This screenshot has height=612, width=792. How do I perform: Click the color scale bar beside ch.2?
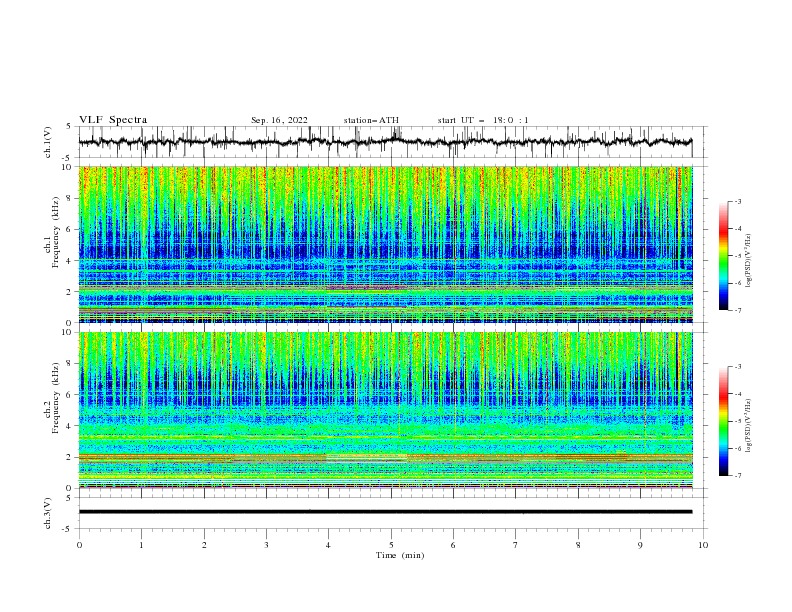pos(723,421)
